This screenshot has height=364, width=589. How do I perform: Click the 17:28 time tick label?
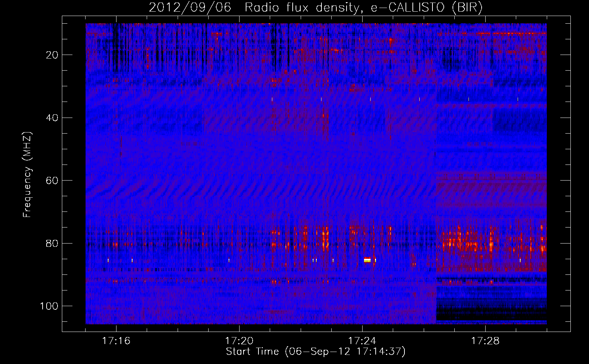pos(485,341)
